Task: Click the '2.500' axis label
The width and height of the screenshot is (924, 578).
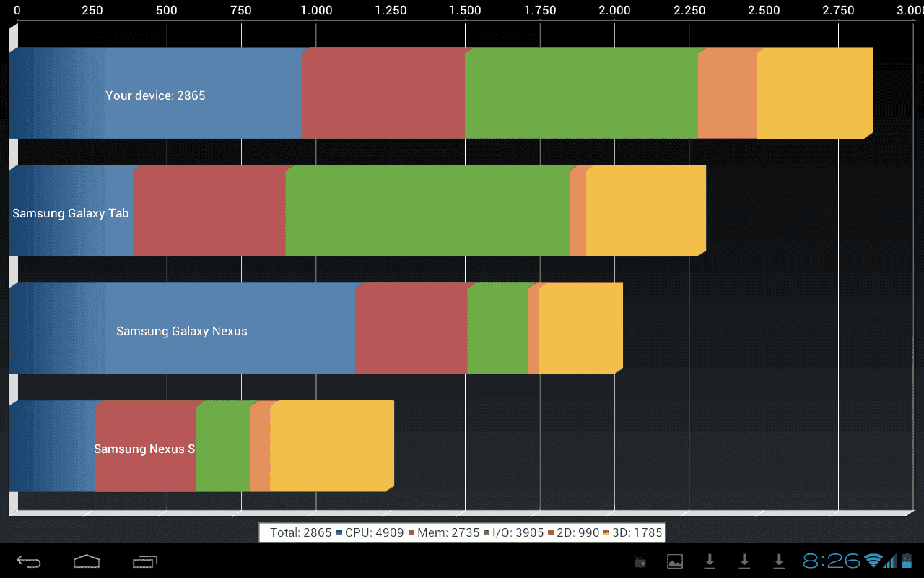Action: pos(764,10)
